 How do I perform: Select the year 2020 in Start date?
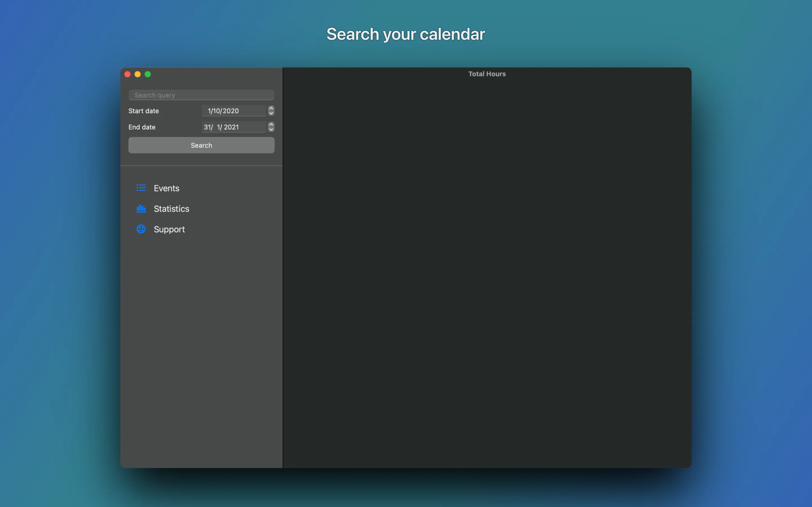231,111
